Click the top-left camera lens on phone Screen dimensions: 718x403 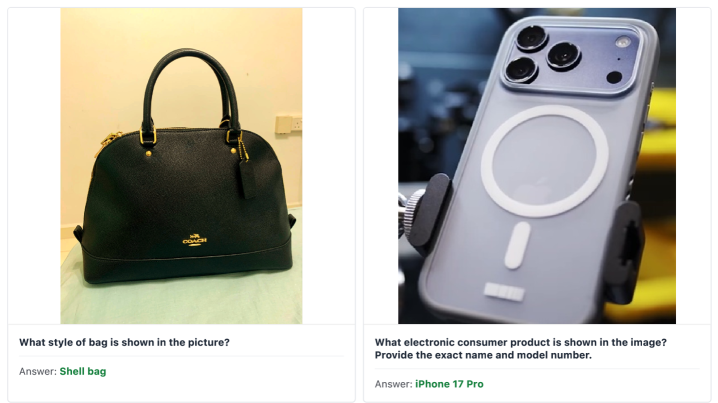pos(532,38)
